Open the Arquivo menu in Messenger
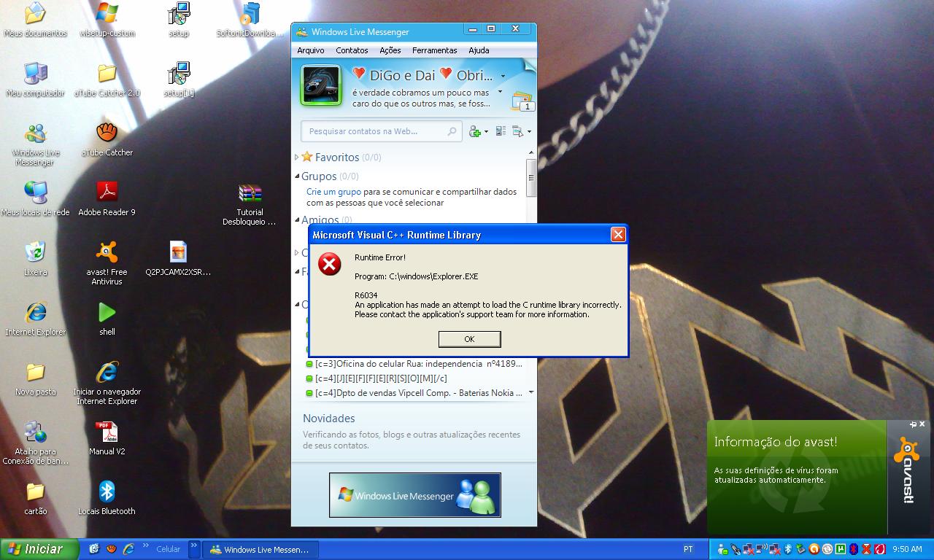 click(311, 50)
